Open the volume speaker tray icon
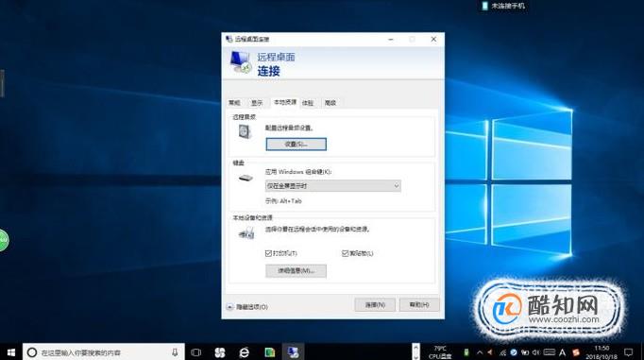This screenshot has height=360, width=644. [536, 352]
